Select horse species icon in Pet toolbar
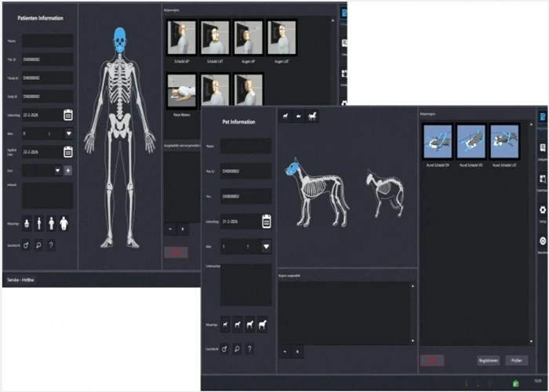Screen dimensions: 549x392 click(311, 116)
